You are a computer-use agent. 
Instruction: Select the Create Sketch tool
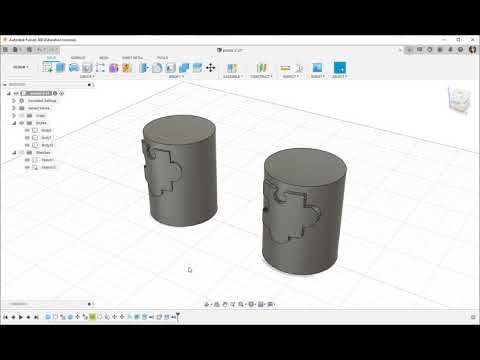click(47, 68)
